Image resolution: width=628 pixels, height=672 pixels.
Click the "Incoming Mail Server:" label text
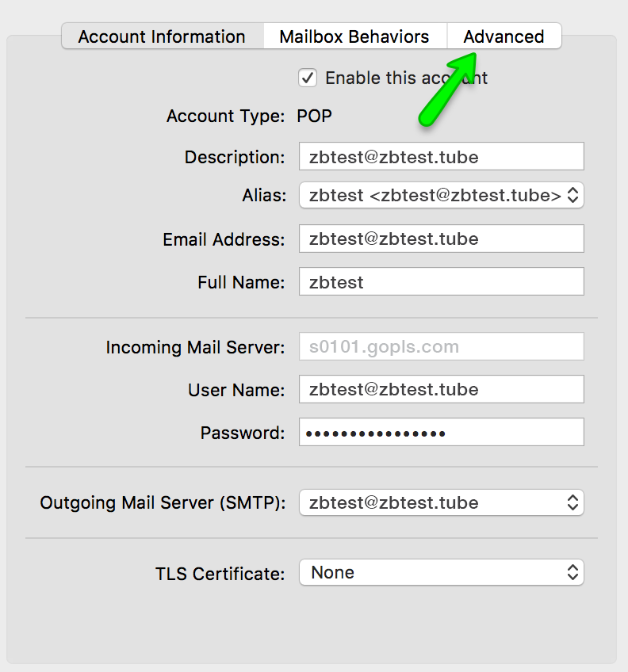(195, 347)
